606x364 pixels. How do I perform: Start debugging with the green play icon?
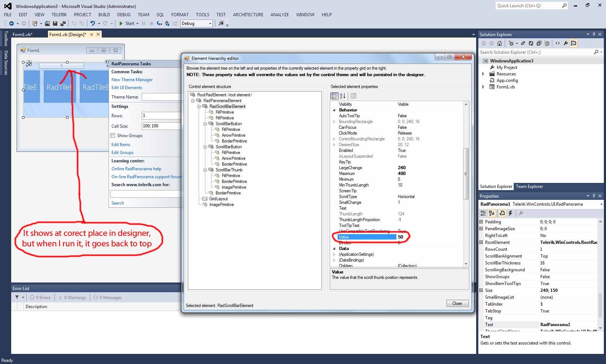(x=121, y=23)
